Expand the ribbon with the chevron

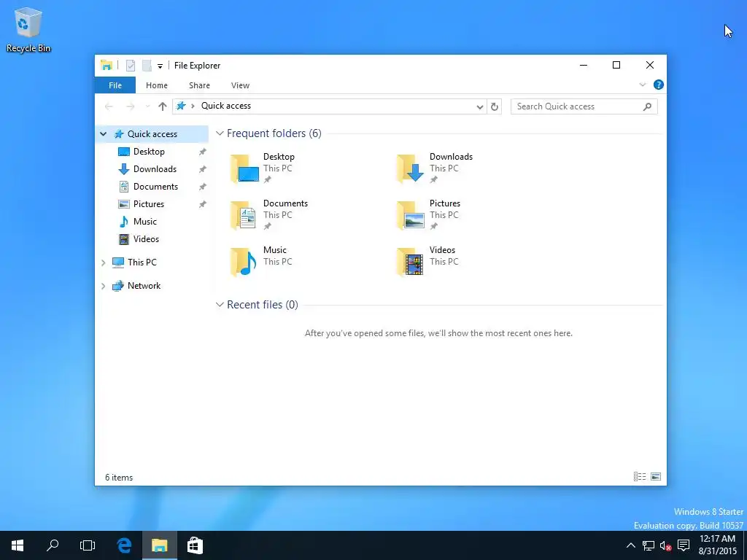(642, 85)
